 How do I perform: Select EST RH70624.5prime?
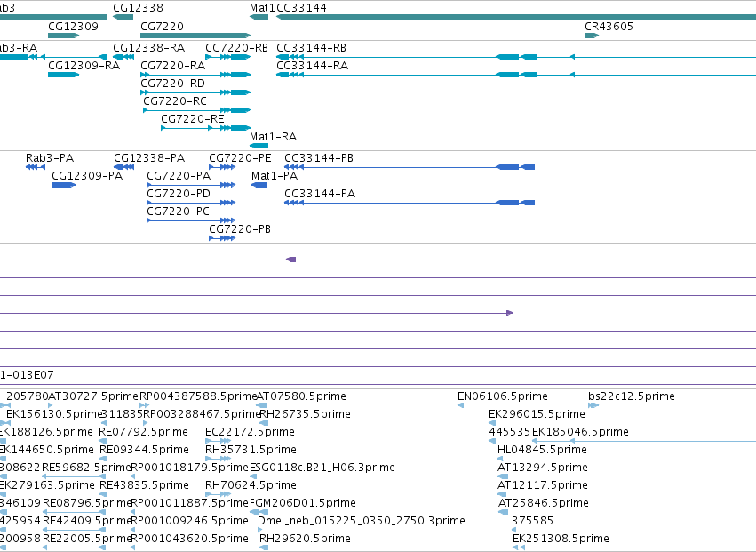[x=251, y=485]
